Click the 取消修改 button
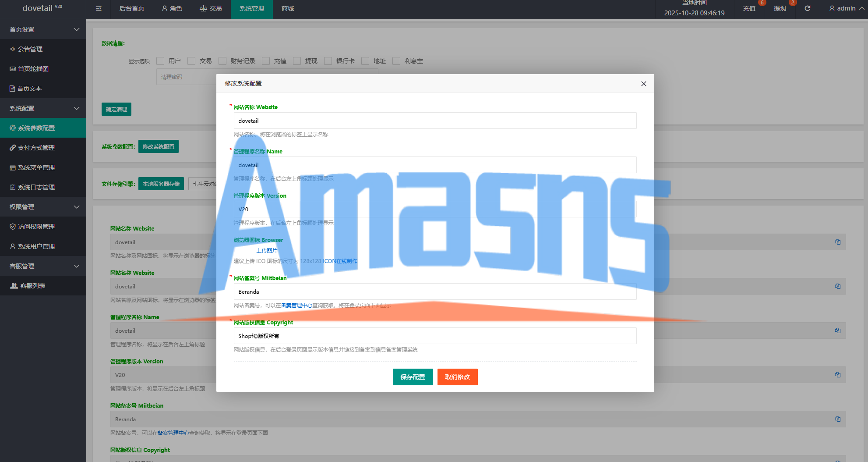 pyautogui.click(x=458, y=377)
